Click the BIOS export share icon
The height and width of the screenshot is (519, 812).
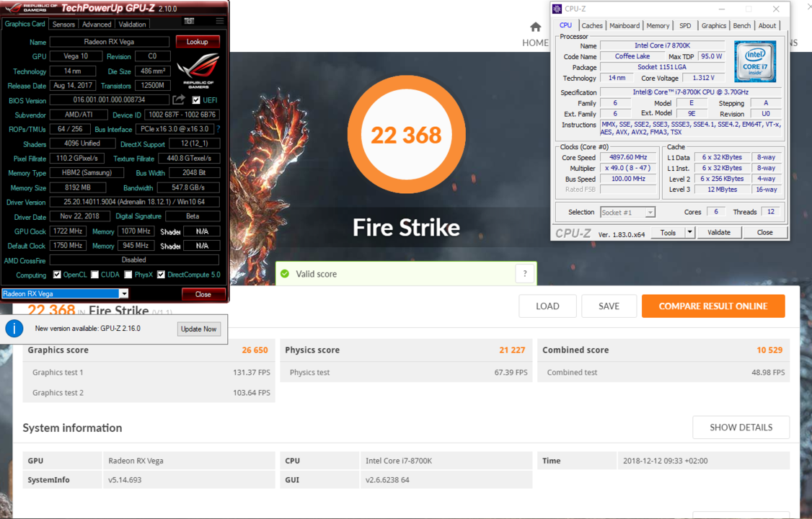pos(179,99)
